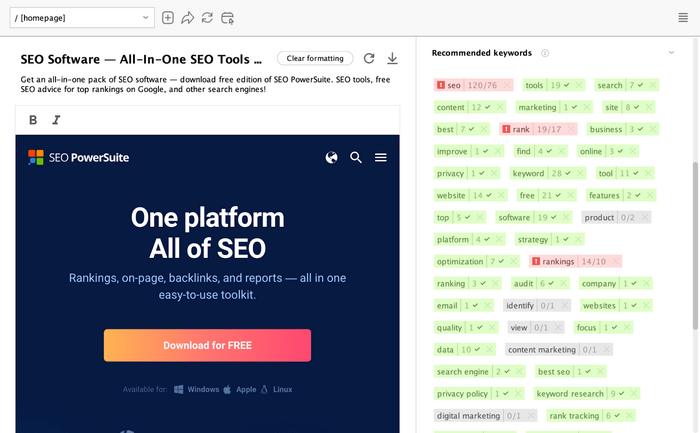700x433 pixels.
Task: Click the scheduler calendar icon in toolbar
Action: click(x=228, y=18)
